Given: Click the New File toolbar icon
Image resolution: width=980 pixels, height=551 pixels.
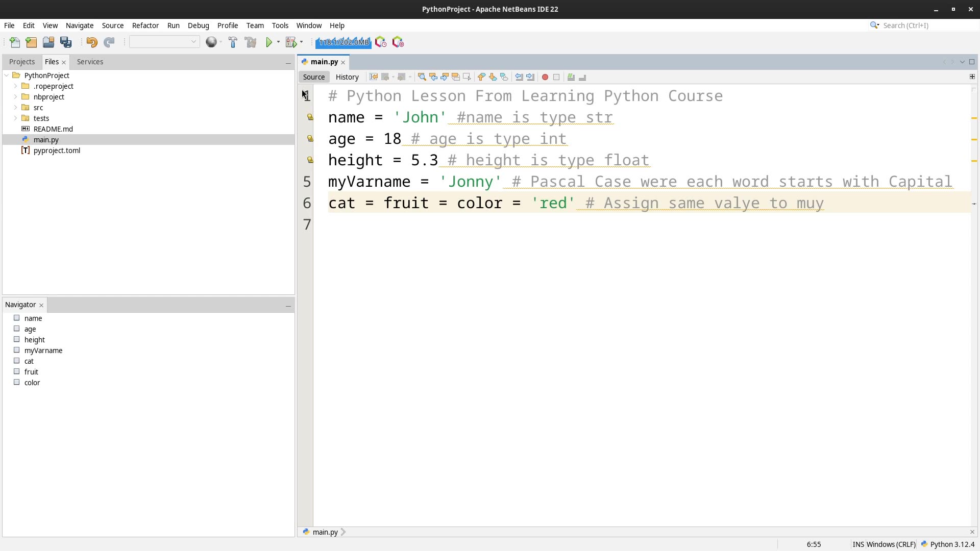Looking at the screenshot, I should click(x=15, y=42).
